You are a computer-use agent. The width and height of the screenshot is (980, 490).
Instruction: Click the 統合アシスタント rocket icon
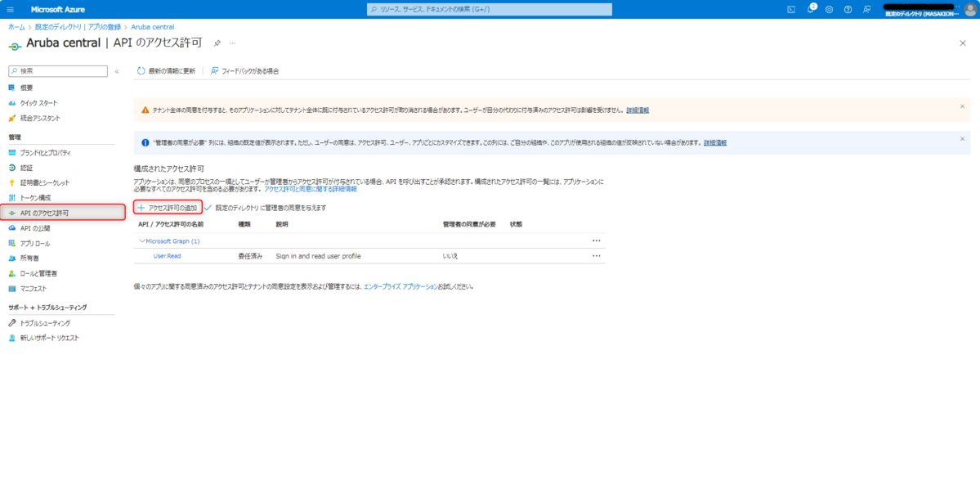coord(12,118)
